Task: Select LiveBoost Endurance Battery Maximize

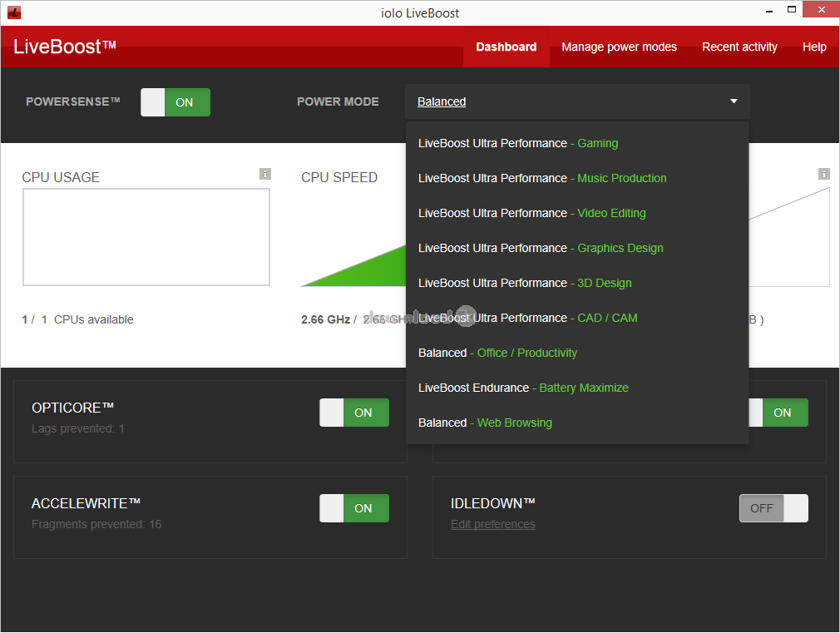Action: [522, 388]
